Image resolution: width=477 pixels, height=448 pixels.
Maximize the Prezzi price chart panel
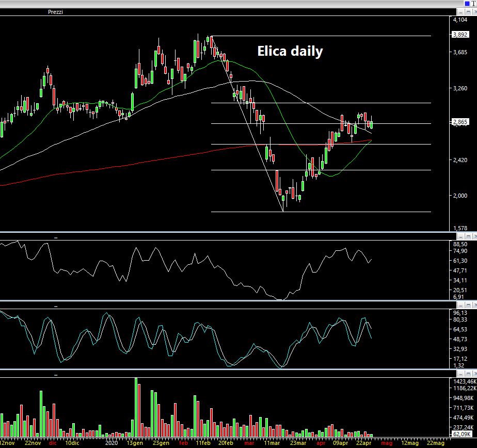(x=468, y=12)
